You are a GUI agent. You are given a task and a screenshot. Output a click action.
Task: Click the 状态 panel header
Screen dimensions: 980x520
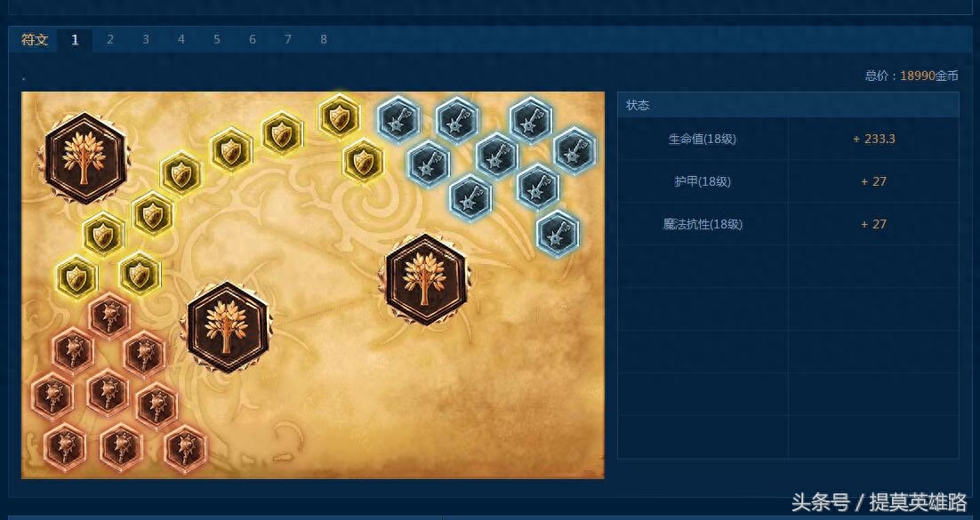click(788, 105)
